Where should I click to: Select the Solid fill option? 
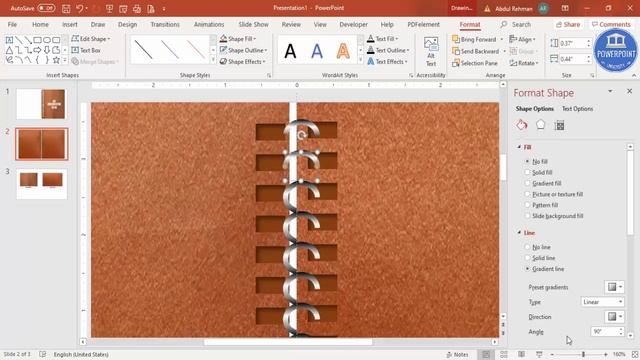tap(539, 172)
